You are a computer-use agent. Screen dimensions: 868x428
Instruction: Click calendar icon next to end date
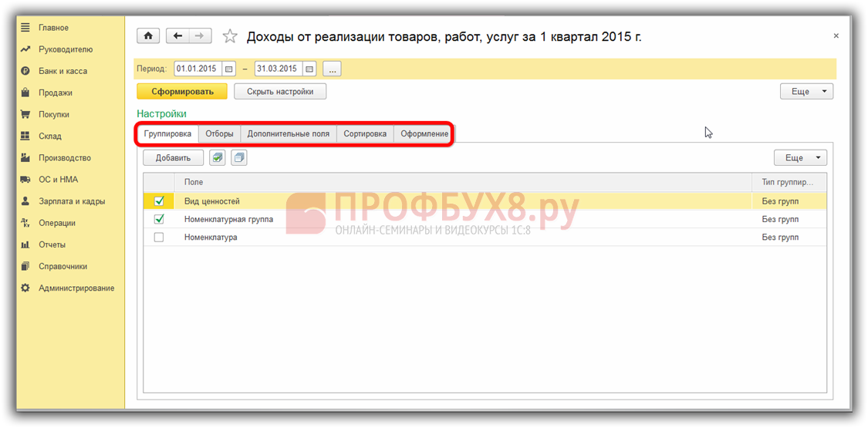309,69
